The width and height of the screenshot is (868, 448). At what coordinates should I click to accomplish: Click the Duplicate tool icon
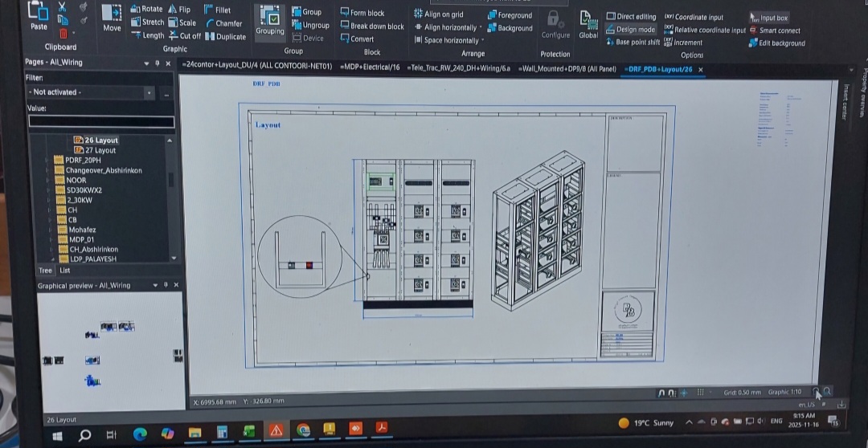tap(210, 37)
